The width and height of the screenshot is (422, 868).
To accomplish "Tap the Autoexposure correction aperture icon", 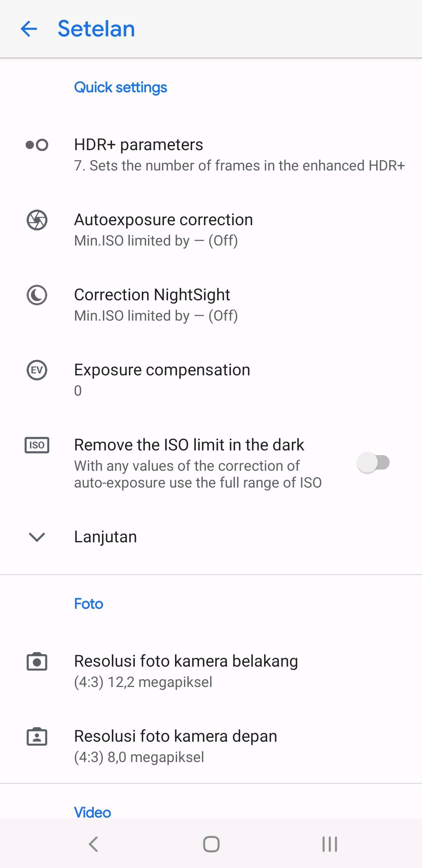I will tap(37, 220).
